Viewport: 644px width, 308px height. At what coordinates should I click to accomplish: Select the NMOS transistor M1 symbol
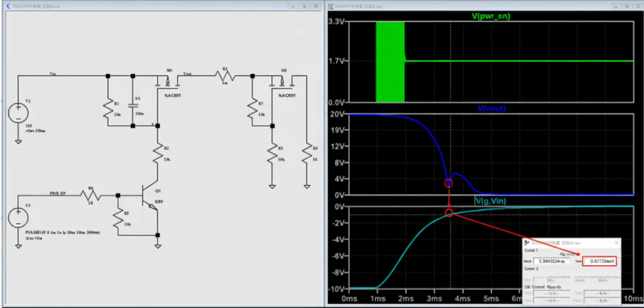pyautogui.click(x=168, y=81)
